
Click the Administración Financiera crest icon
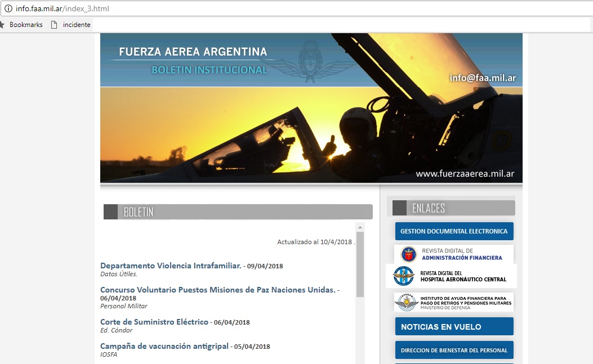408,254
